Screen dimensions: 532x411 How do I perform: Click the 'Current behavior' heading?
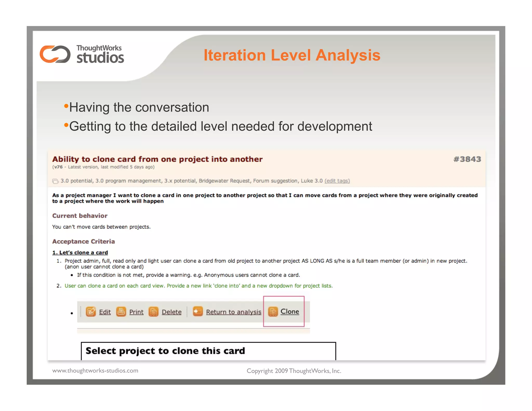(x=80, y=216)
